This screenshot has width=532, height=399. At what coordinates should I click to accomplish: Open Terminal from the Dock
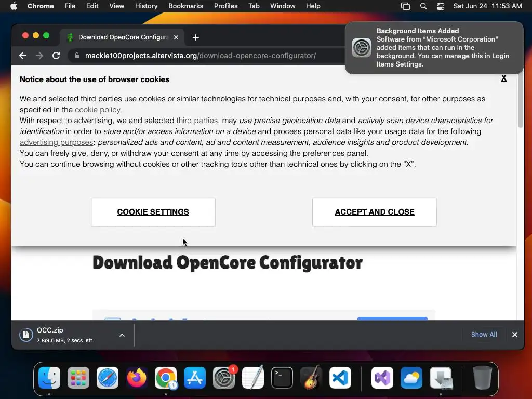[282, 378]
